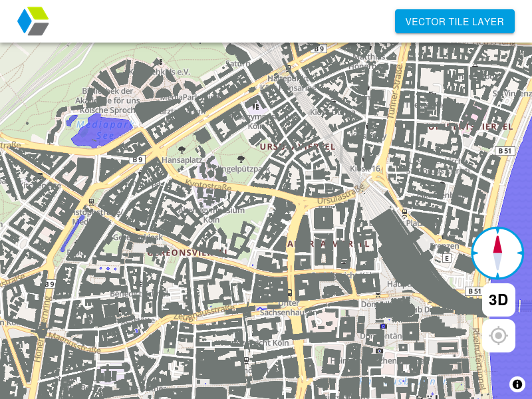Screen dimensions: 532x399
Task: Open the app logo in the header
Action: tap(33, 21)
